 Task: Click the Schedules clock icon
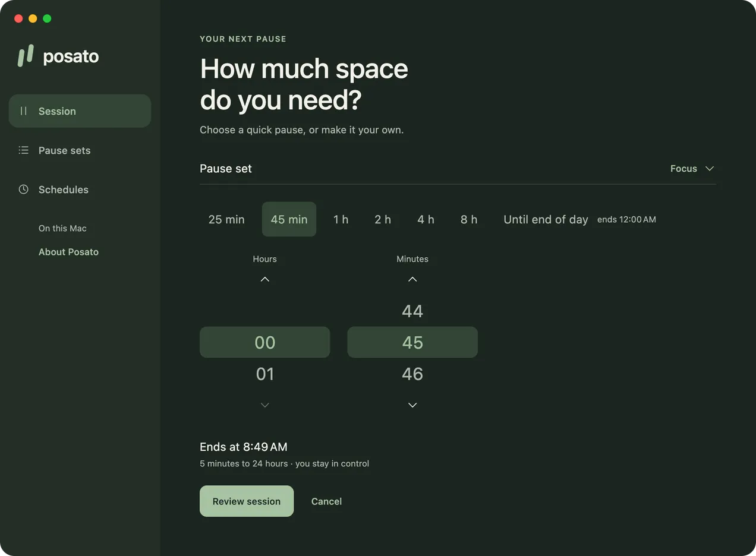(x=24, y=189)
